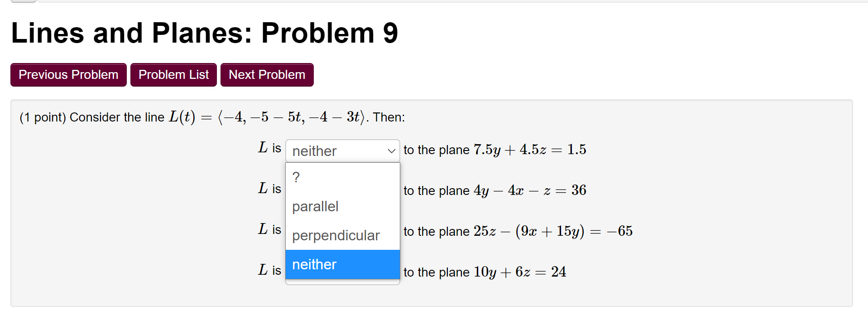This screenshot has height=321, width=868.
Task: Click the "L is" label beside the last dropdown
Action: pyautogui.click(x=269, y=271)
